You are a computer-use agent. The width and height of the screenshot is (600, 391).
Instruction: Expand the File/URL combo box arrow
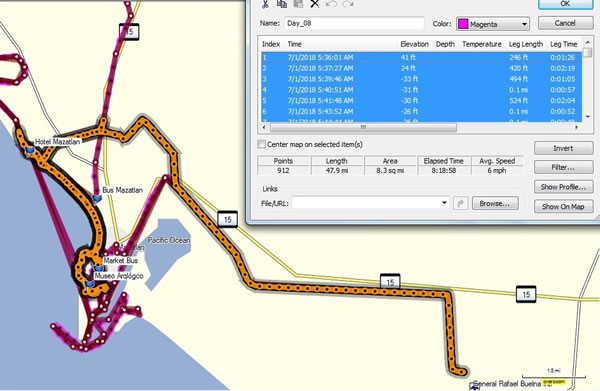click(x=444, y=203)
